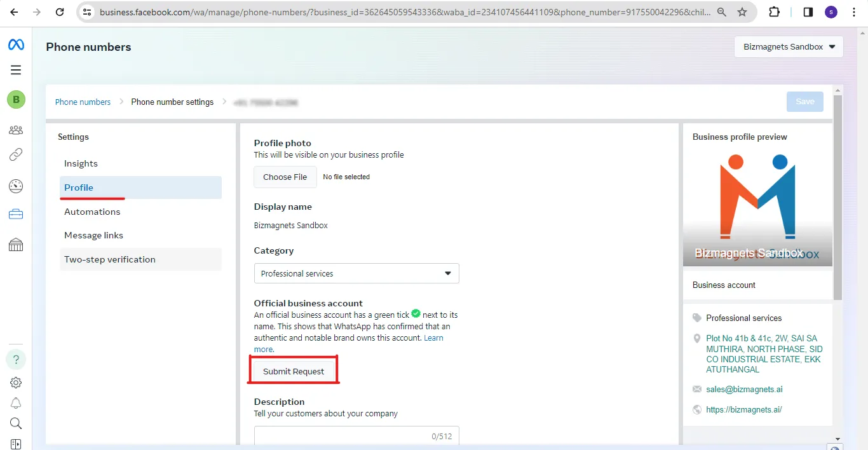Click Phone number settings breadcrumb
Image resolution: width=868 pixels, height=450 pixels.
click(x=172, y=102)
